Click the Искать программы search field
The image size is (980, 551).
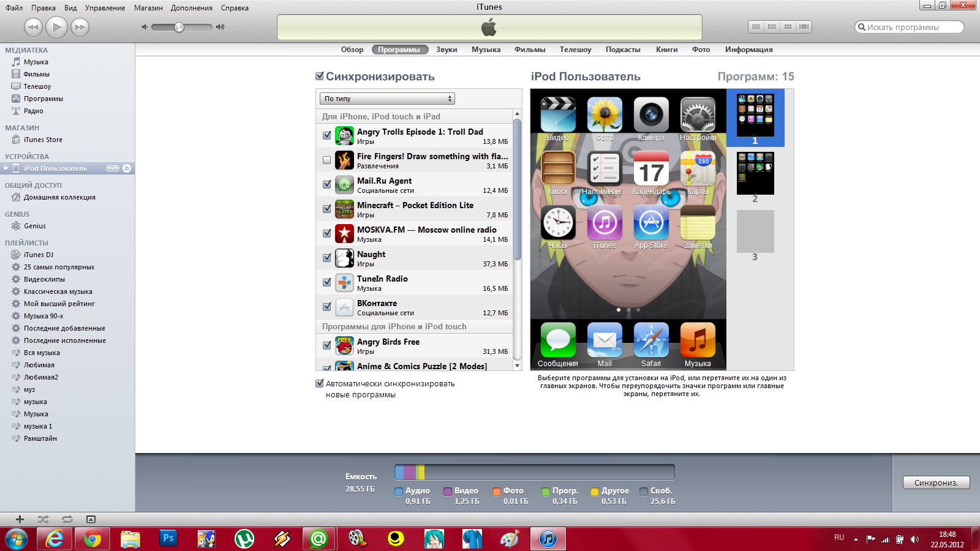click(910, 27)
